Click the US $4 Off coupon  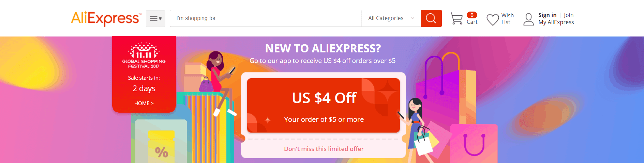[x=324, y=105]
